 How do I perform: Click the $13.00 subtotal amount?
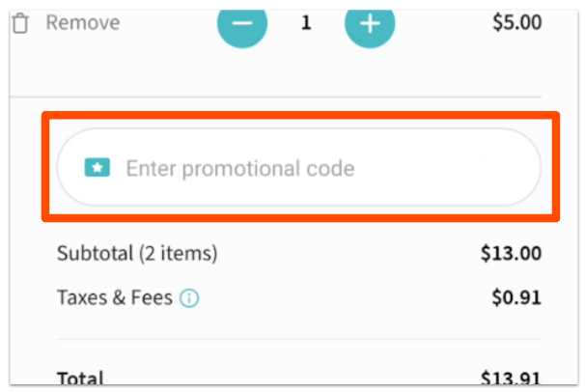(x=510, y=255)
